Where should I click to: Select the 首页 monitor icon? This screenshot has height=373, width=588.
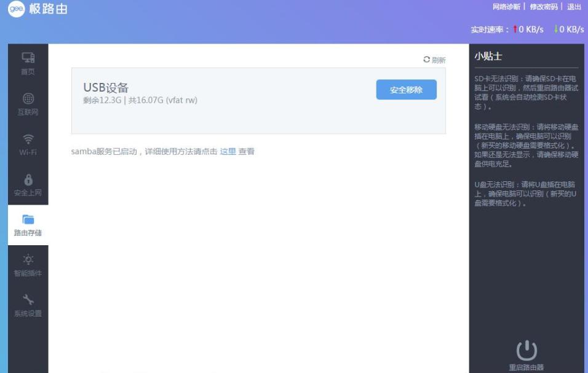(x=26, y=57)
